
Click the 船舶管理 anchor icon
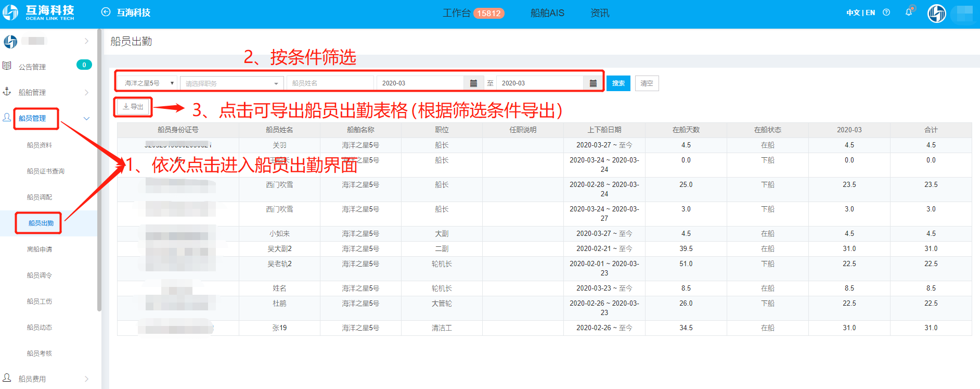(7, 92)
